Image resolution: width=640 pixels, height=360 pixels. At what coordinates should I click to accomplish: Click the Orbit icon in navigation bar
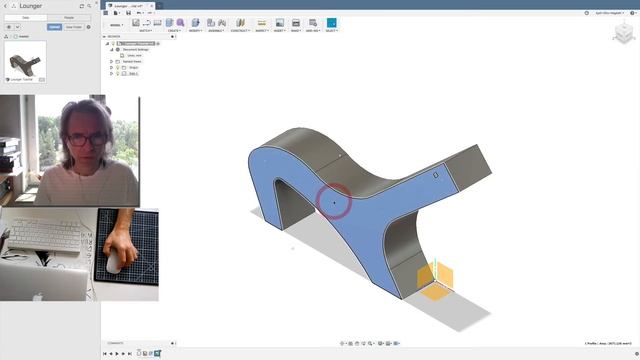(342, 343)
